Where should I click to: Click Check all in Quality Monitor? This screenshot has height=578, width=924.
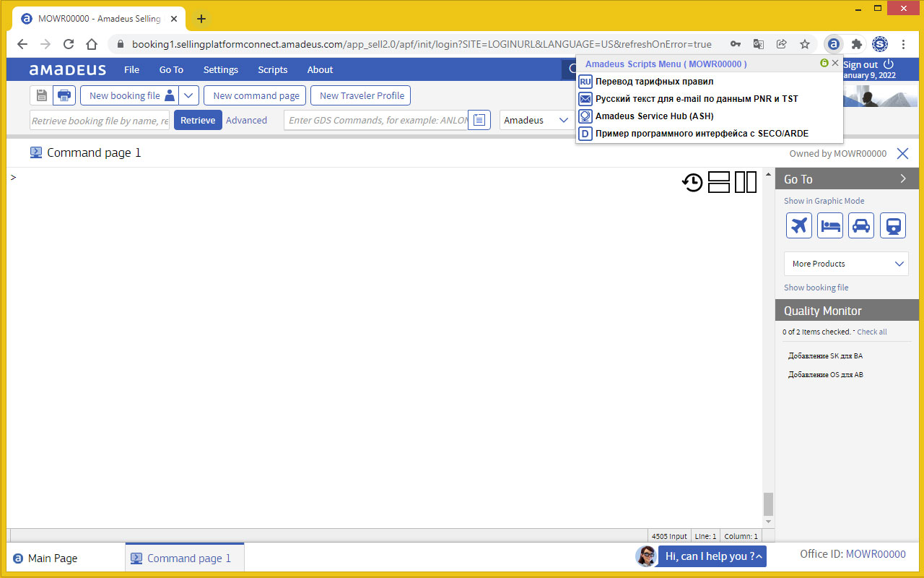click(x=872, y=332)
